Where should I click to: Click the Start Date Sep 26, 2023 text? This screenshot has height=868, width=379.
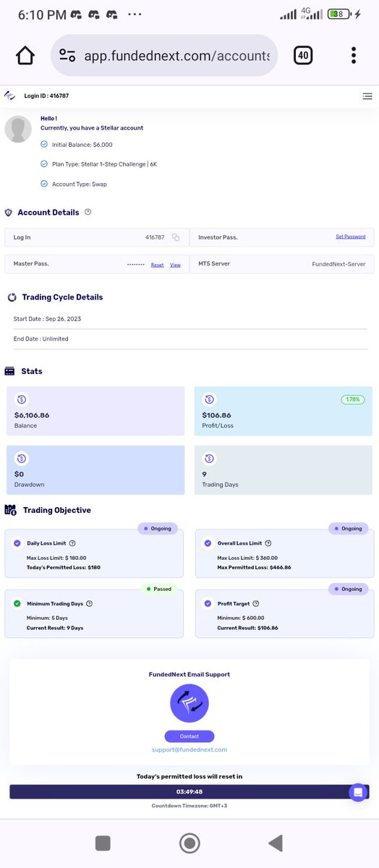pyautogui.click(x=47, y=318)
